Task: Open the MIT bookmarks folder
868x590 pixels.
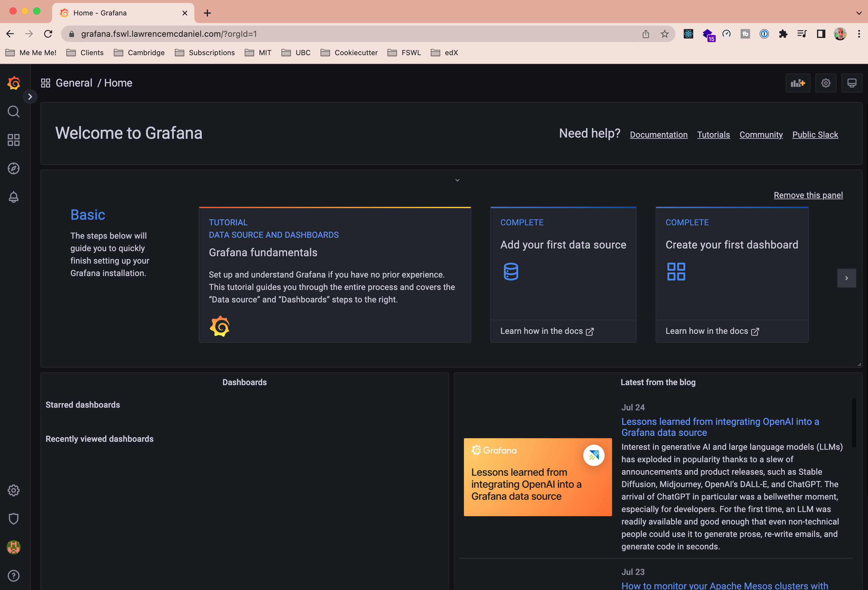Action: point(258,53)
